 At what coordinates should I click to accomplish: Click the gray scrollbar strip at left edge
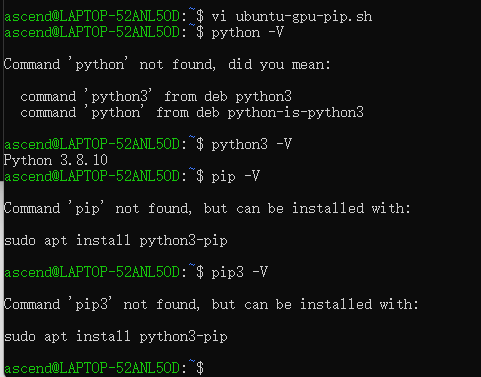pos(2,278)
